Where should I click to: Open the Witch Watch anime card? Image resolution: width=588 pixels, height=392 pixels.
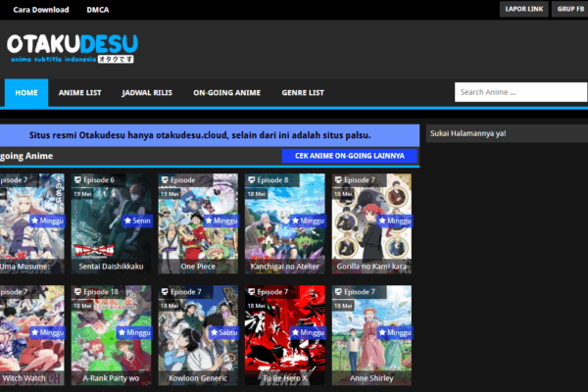click(32, 335)
